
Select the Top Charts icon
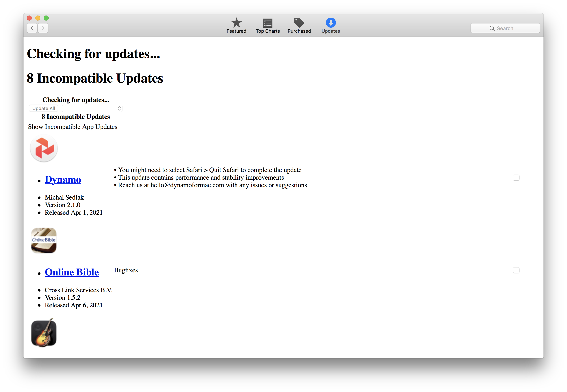coord(268,23)
